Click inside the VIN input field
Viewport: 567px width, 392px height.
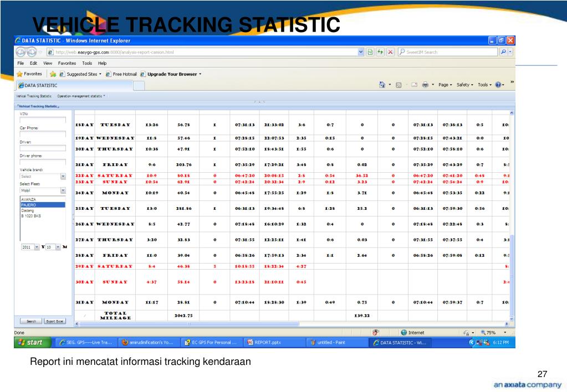click(43, 120)
